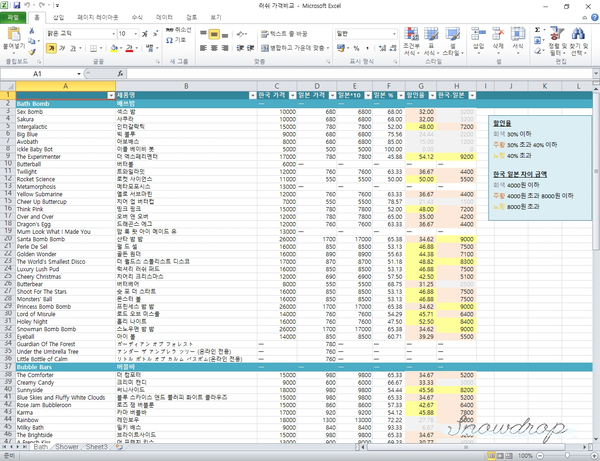Expand the formula bar
The width and height of the screenshot is (600, 461).
click(596, 73)
